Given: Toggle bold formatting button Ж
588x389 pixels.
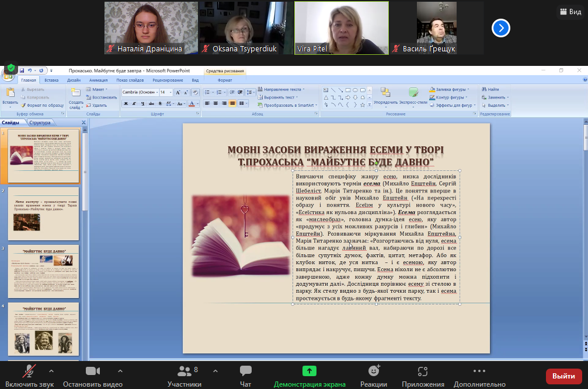Looking at the screenshot, I should (126, 103).
